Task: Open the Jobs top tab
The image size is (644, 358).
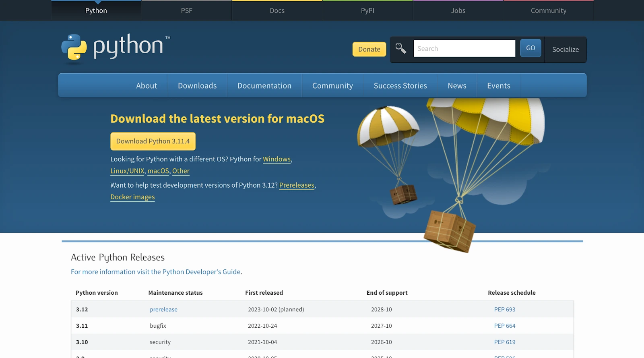Action: click(x=458, y=11)
